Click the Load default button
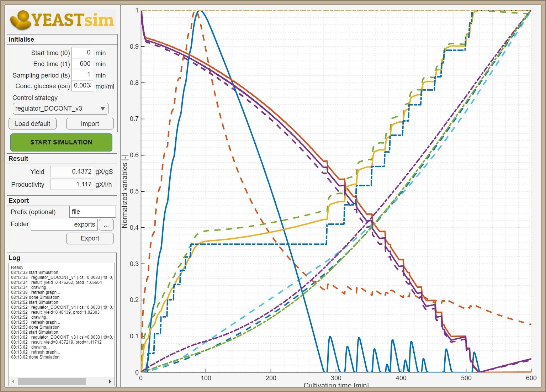This screenshot has width=546, height=392. point(32,124)
